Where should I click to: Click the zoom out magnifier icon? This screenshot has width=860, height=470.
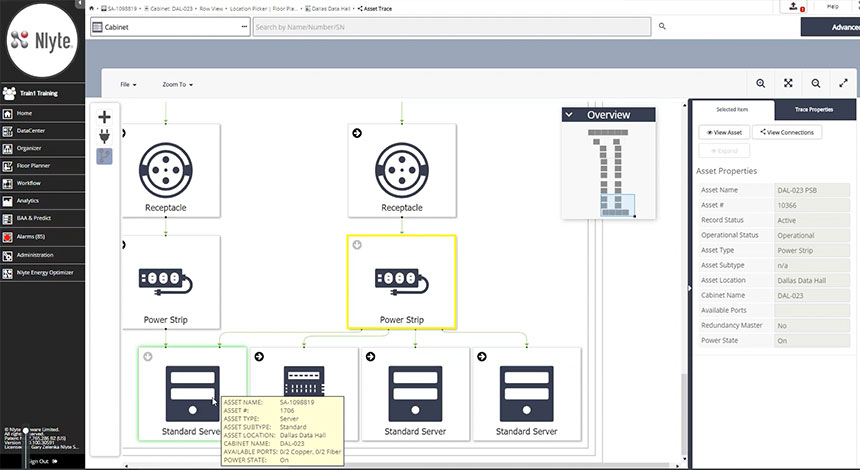(x=816, y=84)
